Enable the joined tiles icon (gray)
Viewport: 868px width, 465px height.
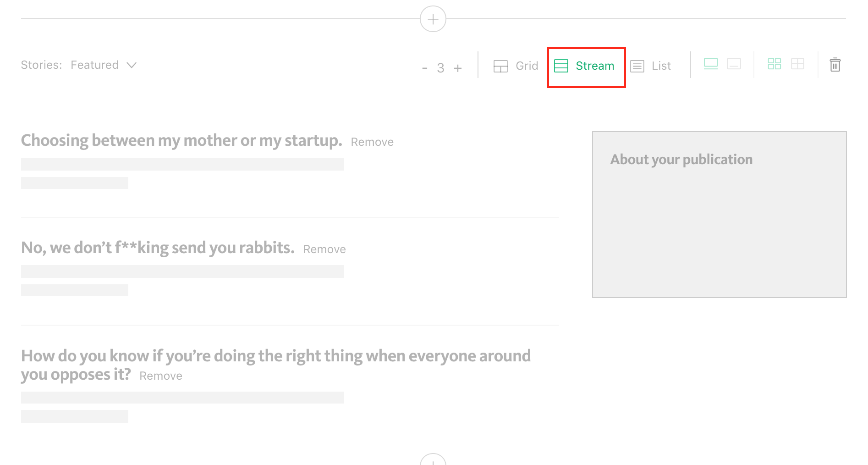pyautogui.click(x=798, y=64)
